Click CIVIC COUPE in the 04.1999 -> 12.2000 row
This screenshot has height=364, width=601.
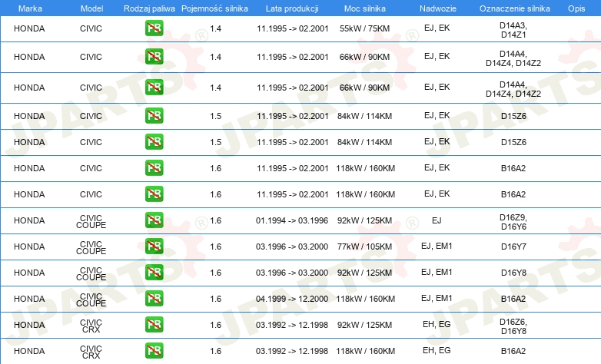click(x=91, y=299)
